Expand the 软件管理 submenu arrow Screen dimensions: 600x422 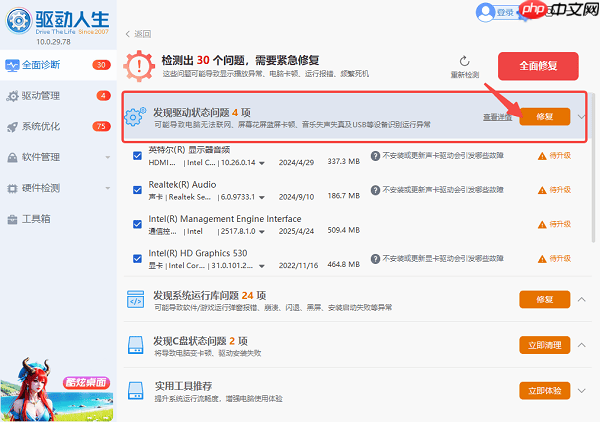point(108,157)
